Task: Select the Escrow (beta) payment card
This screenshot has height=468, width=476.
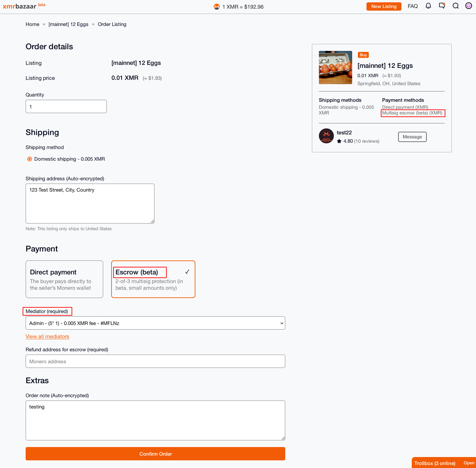Action: 153,279
